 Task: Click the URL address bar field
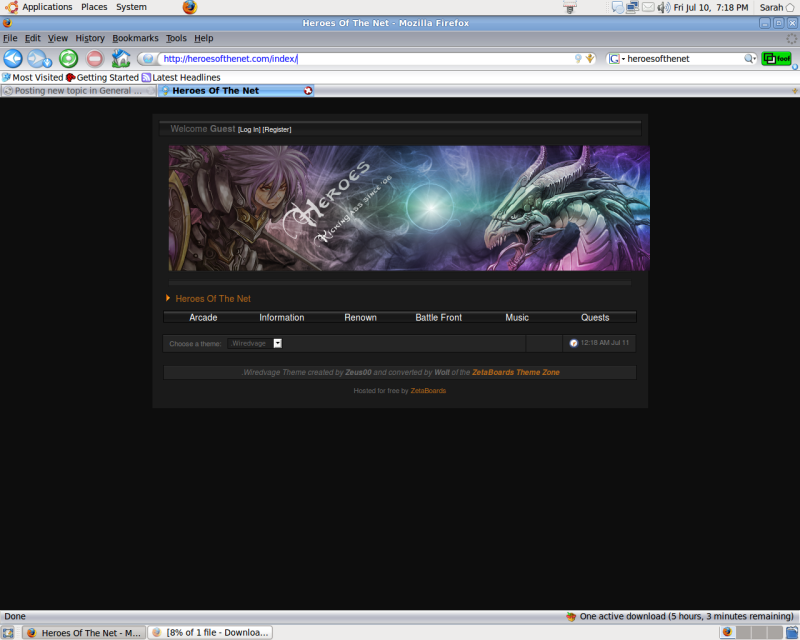(x=365, y=59)
